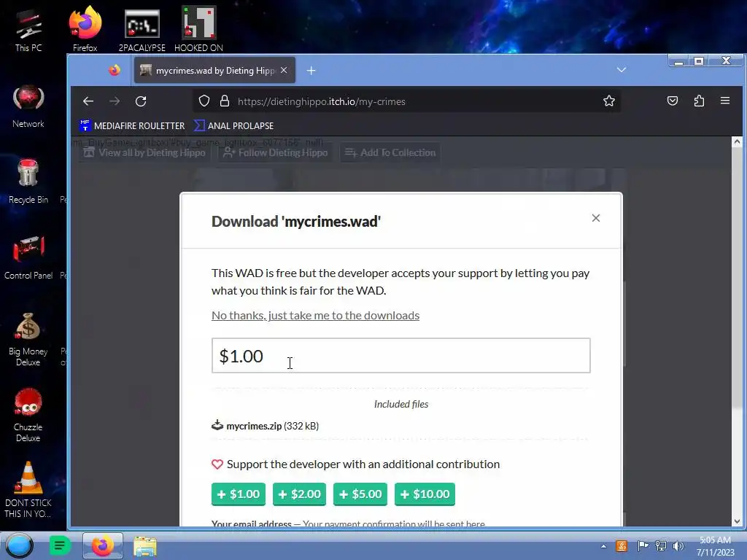
Task: Add $5.00 contribution
Action: [x=360, y=494]
